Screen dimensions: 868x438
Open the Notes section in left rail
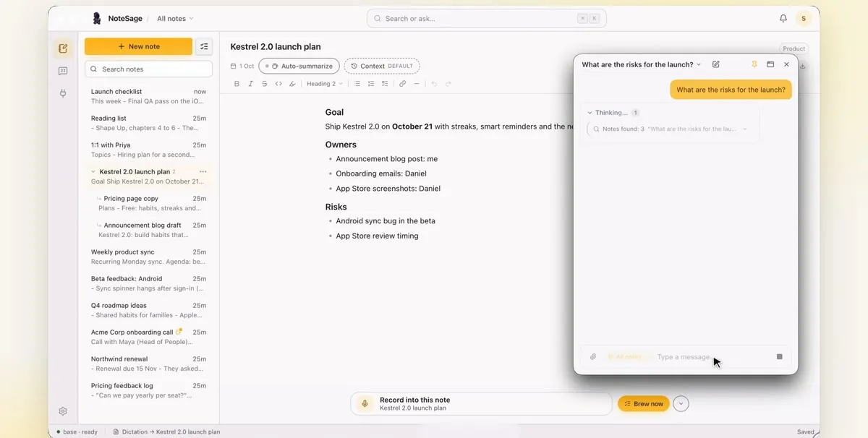pyautogui.click(x=63, y=48)
